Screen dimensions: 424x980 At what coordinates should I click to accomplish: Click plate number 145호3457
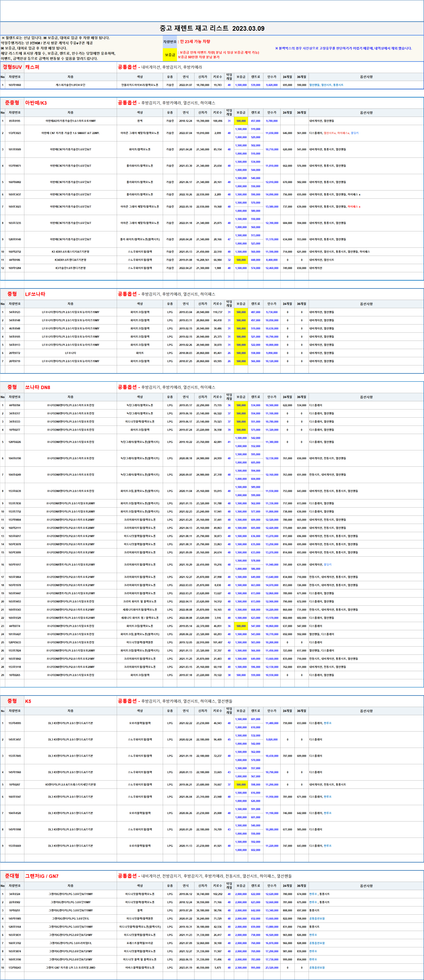click(x=15, y=739)
